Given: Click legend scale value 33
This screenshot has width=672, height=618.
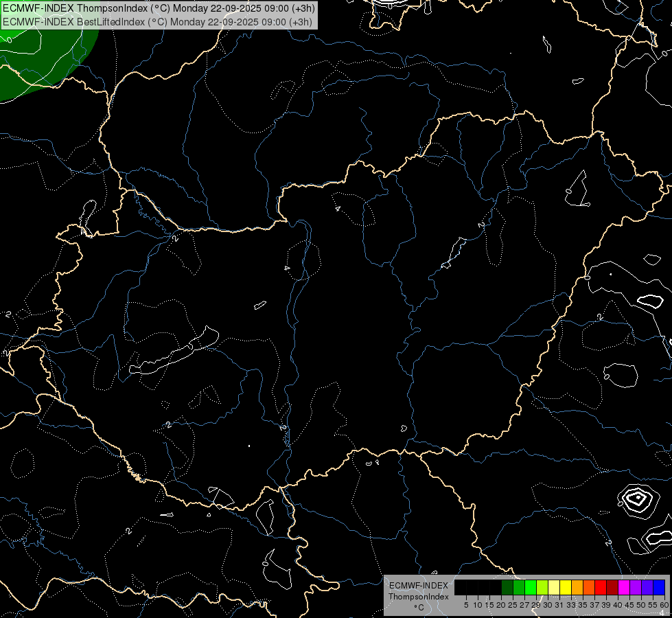Looking at the screenshot, I should point(571,605).
